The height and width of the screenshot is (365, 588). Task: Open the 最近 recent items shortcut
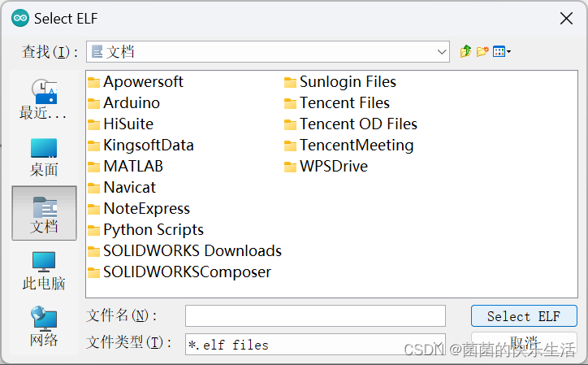[44, 99]
